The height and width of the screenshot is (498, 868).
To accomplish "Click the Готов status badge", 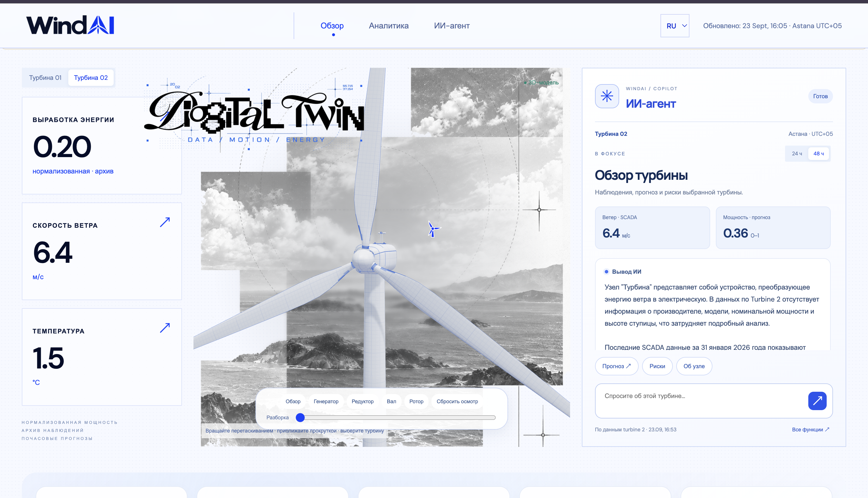I will point(820,96).
